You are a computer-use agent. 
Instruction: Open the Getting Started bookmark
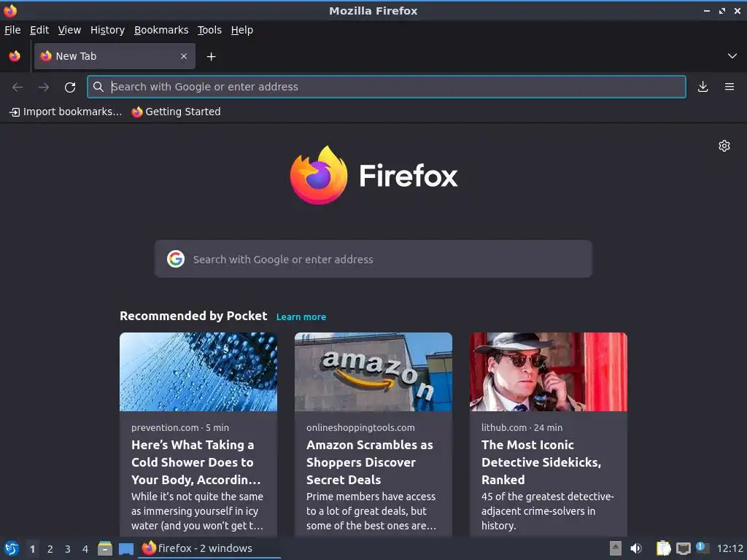177,112
